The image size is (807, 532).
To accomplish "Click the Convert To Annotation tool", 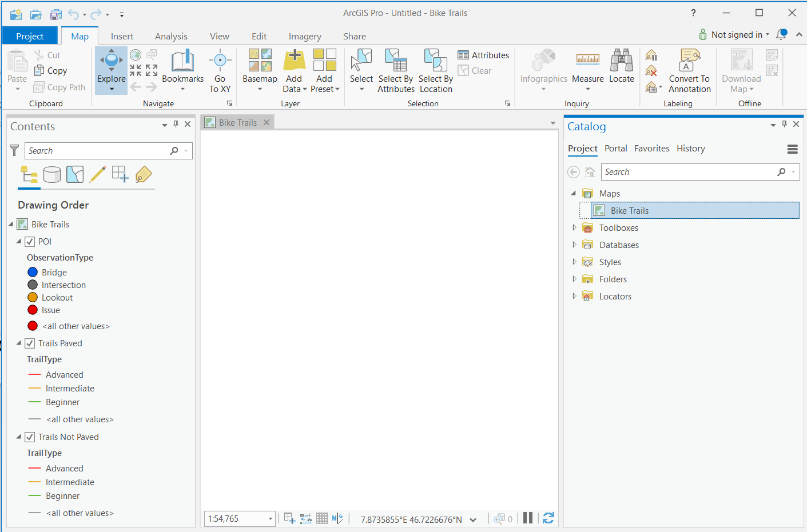I will pos(690,71).
